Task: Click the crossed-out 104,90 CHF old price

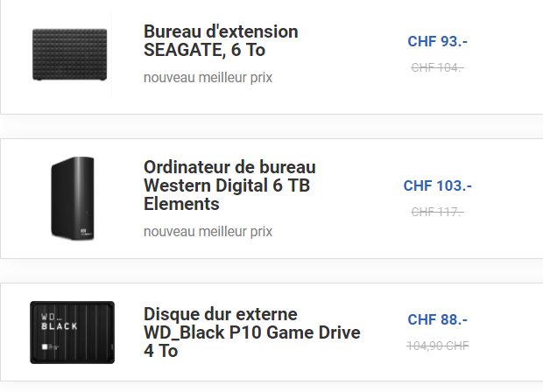Action: coord(438,345)
